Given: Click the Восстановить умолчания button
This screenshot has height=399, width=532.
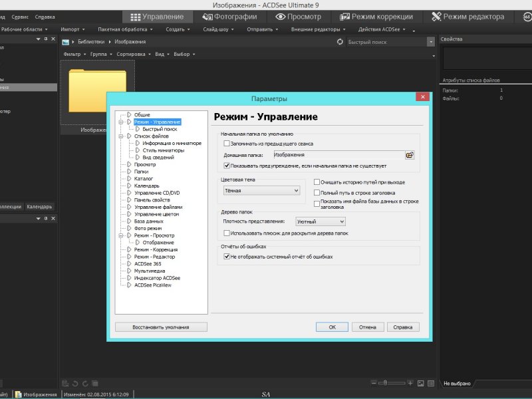Looking at the screenshot, I should click(x=161, y=327).
